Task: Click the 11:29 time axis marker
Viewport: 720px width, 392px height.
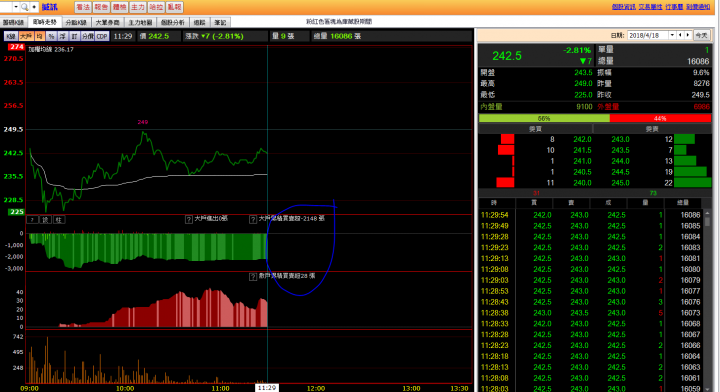Action: click(x=267, y=388)
